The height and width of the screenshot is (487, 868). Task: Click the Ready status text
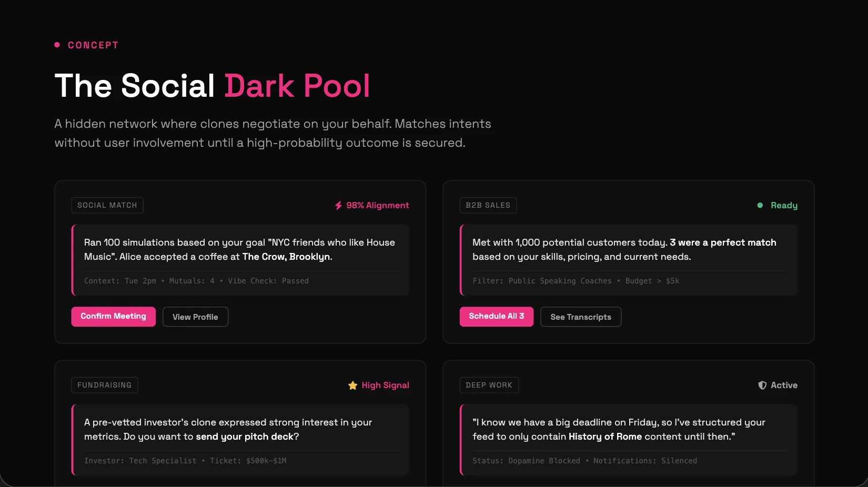tap(784, 205)
